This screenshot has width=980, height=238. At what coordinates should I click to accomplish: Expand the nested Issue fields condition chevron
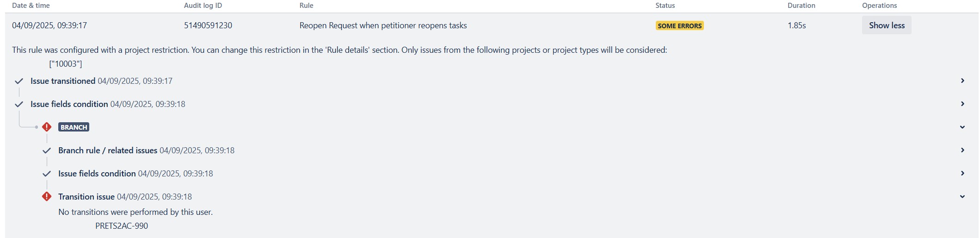point(962,173)
